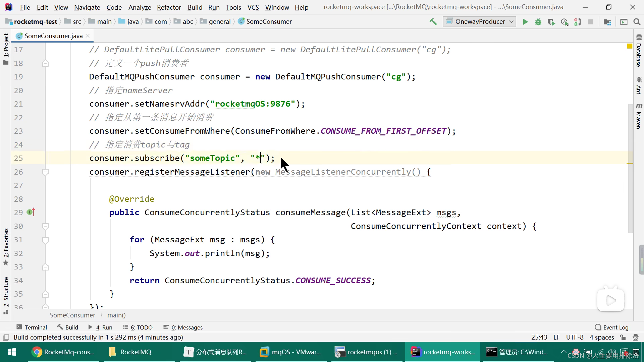Run OnewayProducer with the green play icon
644x362 pixels.
[x=525, y=22]
